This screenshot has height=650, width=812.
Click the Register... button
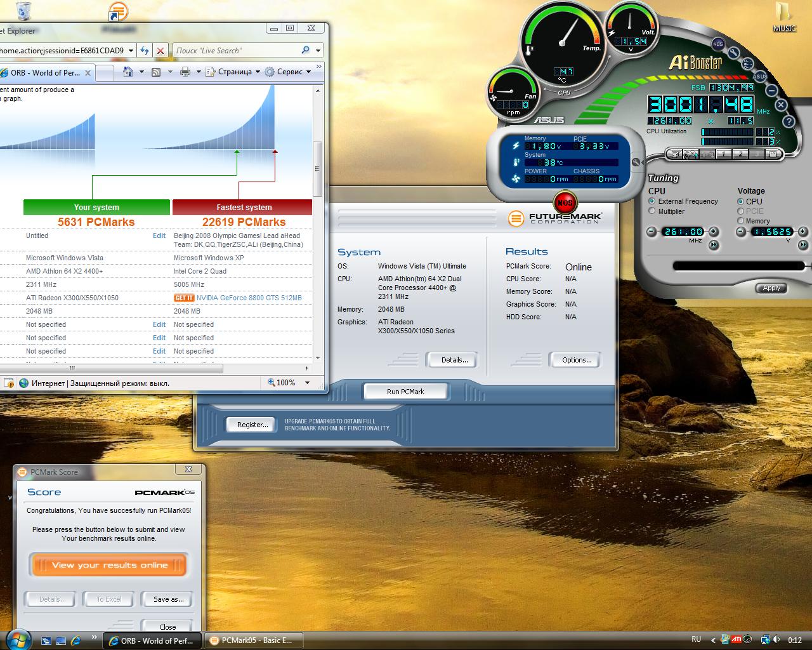(x=252, y=425)
